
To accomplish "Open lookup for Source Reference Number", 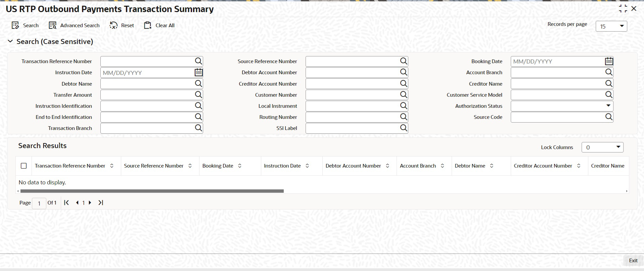I will (404, 61).
